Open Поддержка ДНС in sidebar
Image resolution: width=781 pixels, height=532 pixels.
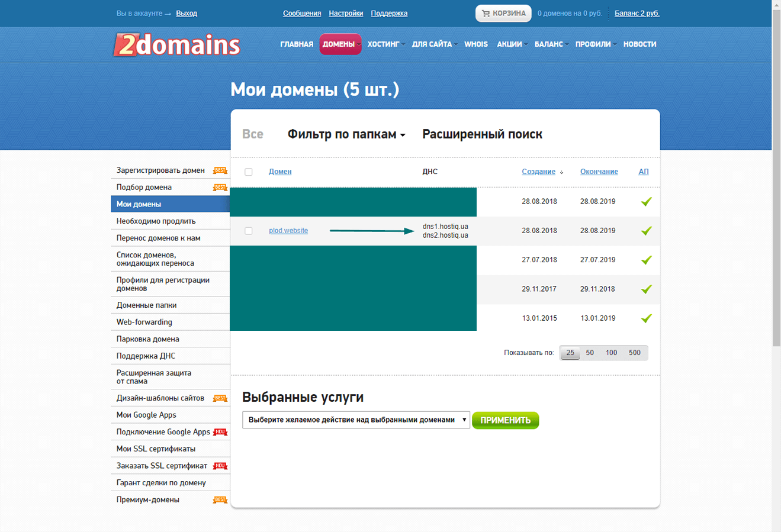coord(146,356)
